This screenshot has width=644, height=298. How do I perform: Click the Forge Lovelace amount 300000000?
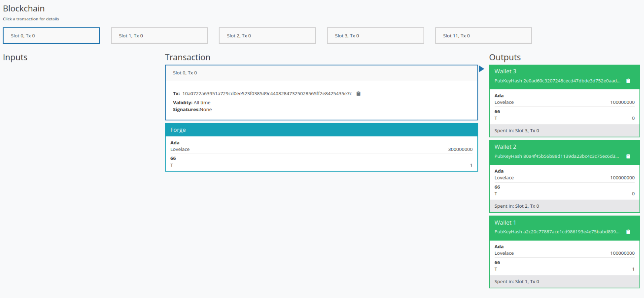pos(460,150)
